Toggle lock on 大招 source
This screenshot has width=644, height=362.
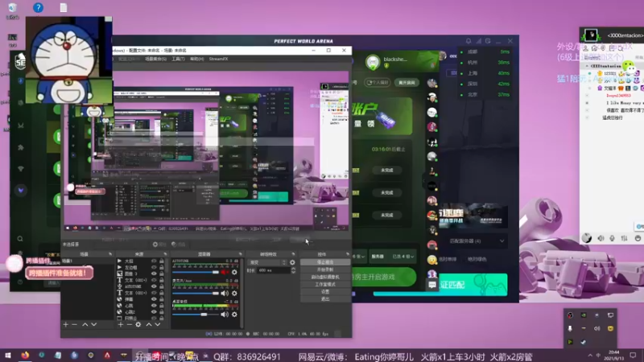click(162, 261)
